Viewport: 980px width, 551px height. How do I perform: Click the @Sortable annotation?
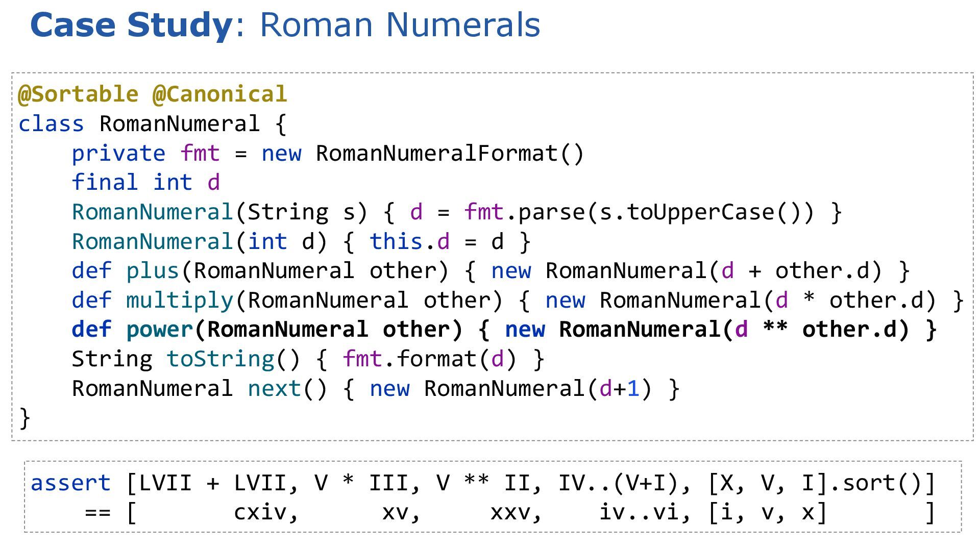78,94
